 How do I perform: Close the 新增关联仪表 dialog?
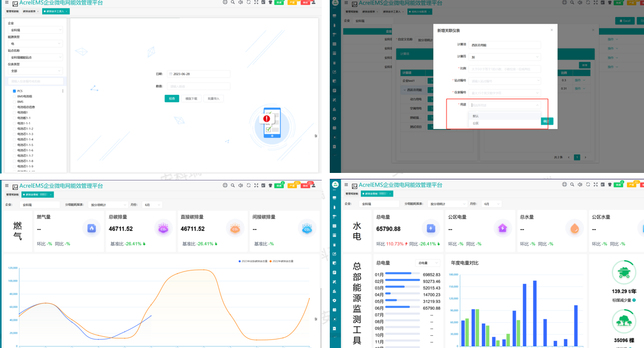coord(552,30)
